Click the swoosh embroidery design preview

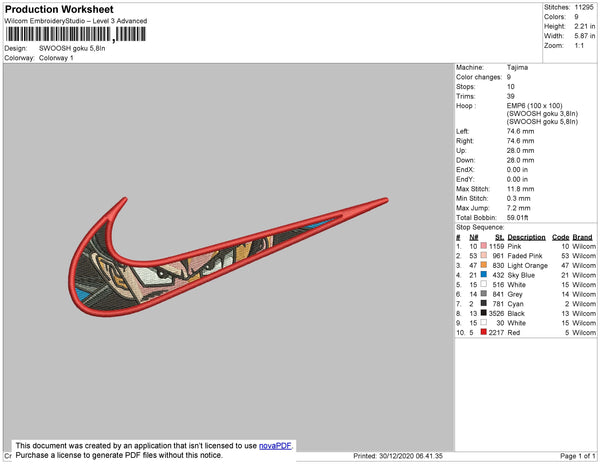coord(228,257)
